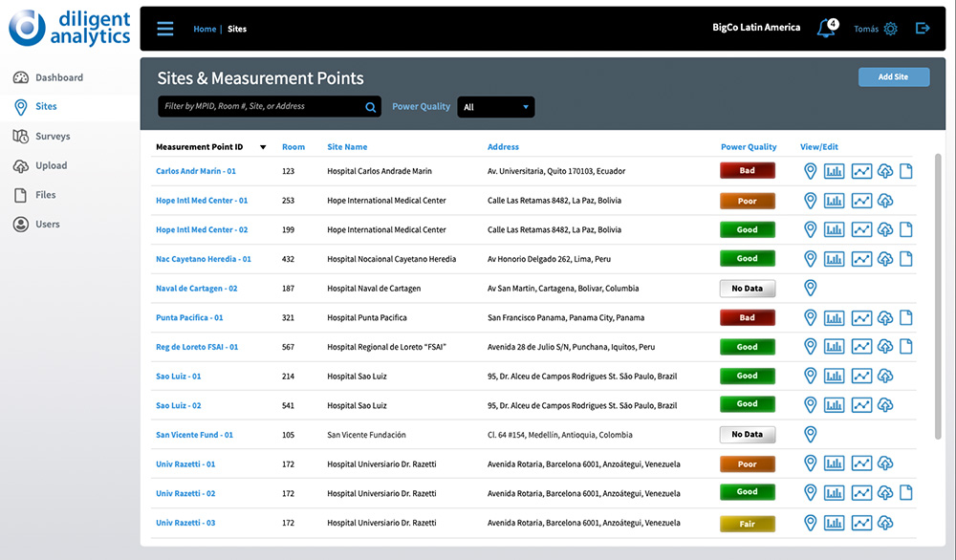Open bar chart for Hope Intl Med Center - 01

[x=834, y=201]
